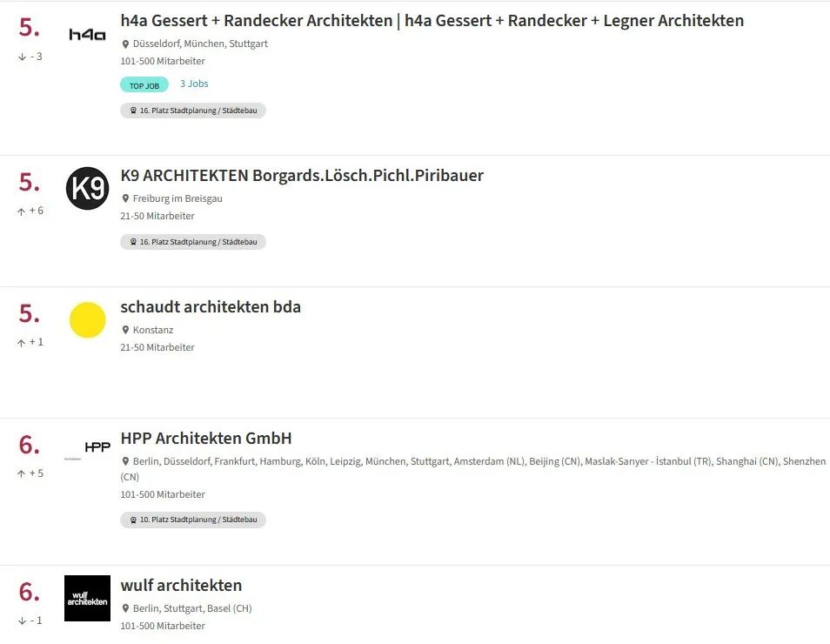Open the h4a logo thumbnail
Viewport: 830px width, 644px height.
pos(87,35)
